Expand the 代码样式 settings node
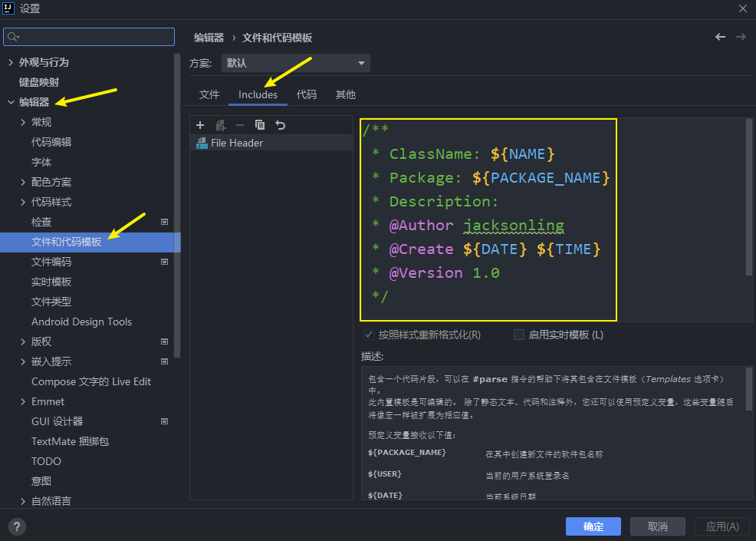This screenshot has height=541, width=756. pos(23,202)
